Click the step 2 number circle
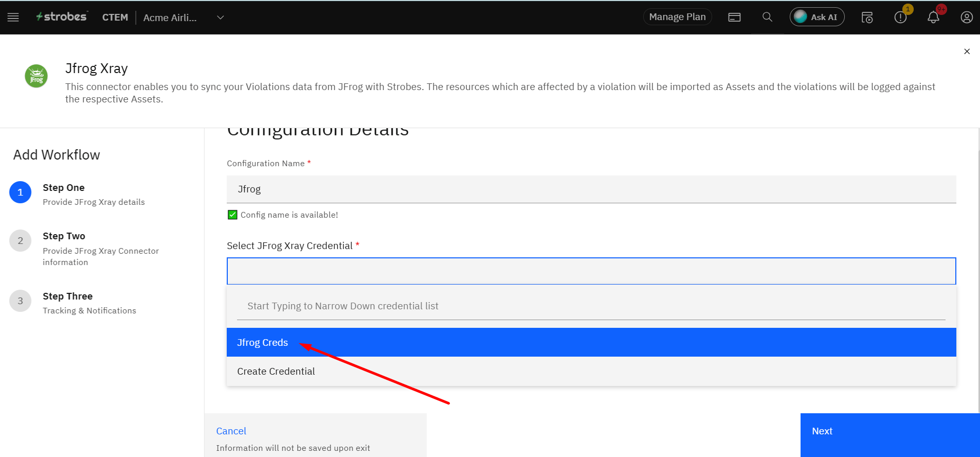 point(21,241)
